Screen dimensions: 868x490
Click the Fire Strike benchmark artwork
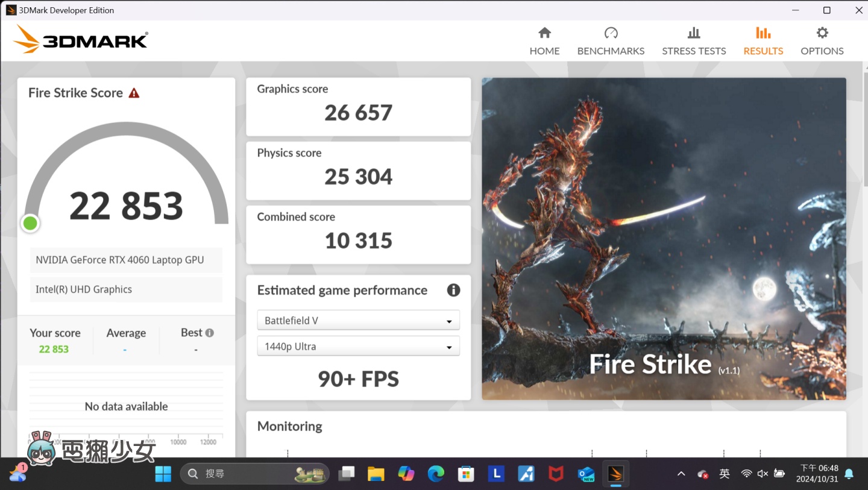pyautogui.click(x=664, y=239)
